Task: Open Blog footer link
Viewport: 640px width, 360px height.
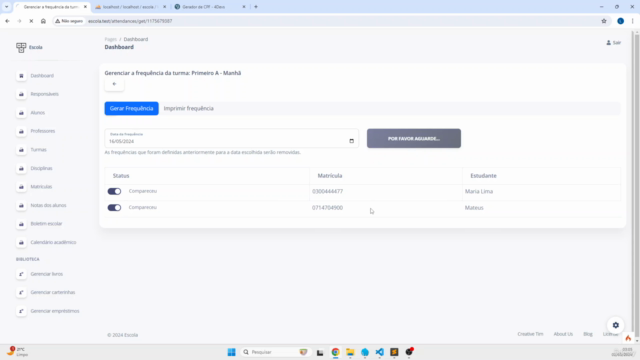Action: tap(588, 334)
